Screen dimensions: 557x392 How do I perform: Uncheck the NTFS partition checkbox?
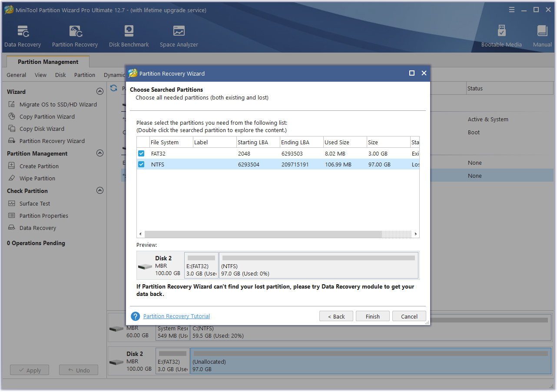tap(141, 164)
